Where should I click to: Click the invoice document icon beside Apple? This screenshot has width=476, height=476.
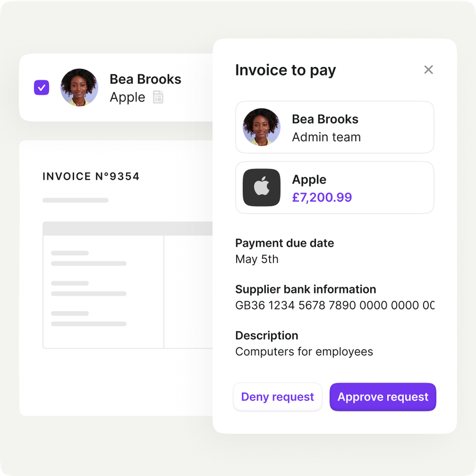(x=158, y=97)
